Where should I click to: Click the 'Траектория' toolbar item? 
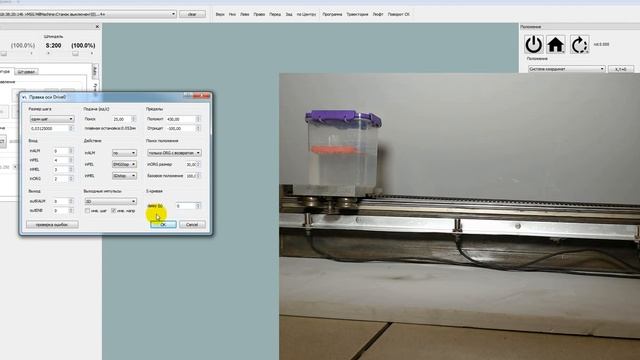pos(357,14)
